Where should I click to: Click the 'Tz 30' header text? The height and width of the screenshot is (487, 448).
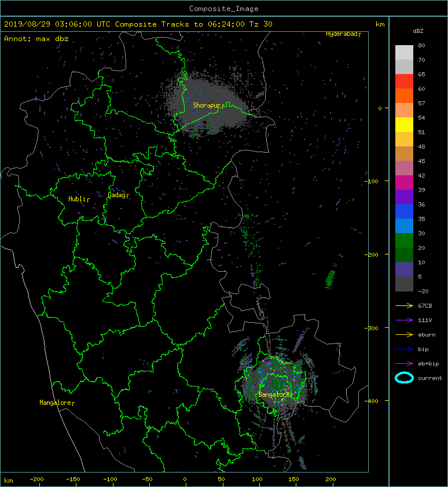coord(261,24)
